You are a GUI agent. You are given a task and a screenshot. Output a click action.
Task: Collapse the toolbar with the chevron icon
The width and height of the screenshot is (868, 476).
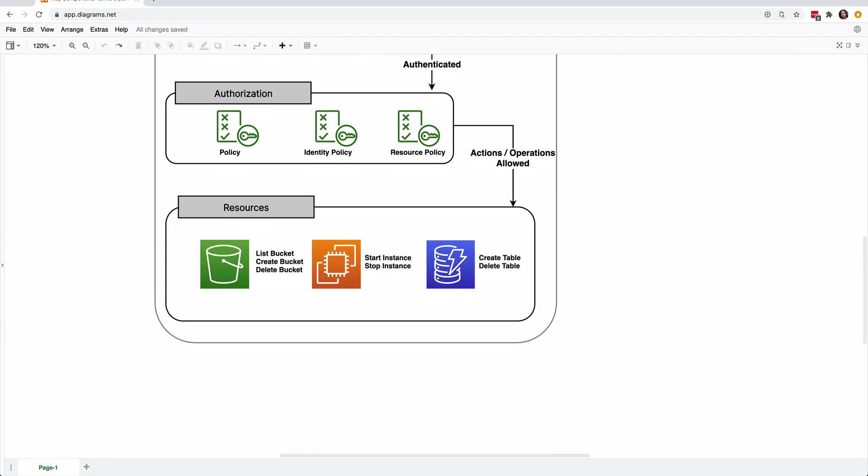[x=858, y=45]
